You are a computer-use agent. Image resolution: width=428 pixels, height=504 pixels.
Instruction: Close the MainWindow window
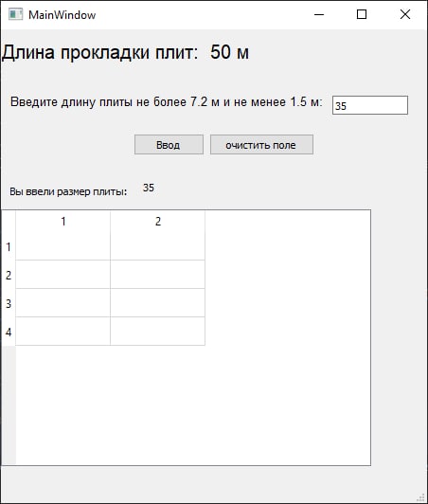coord(405,14)
